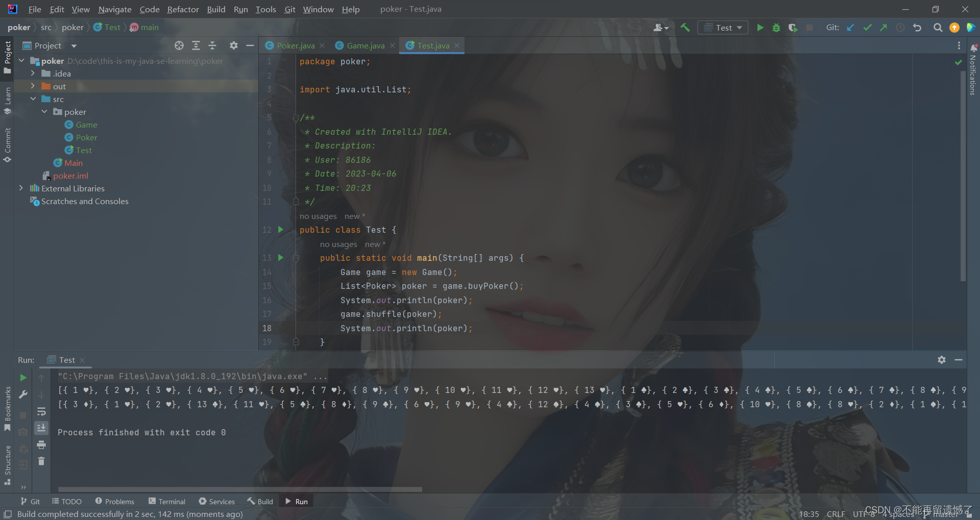Open the Services tool window
Screen dimensions: 980x520
click(216, 502)
